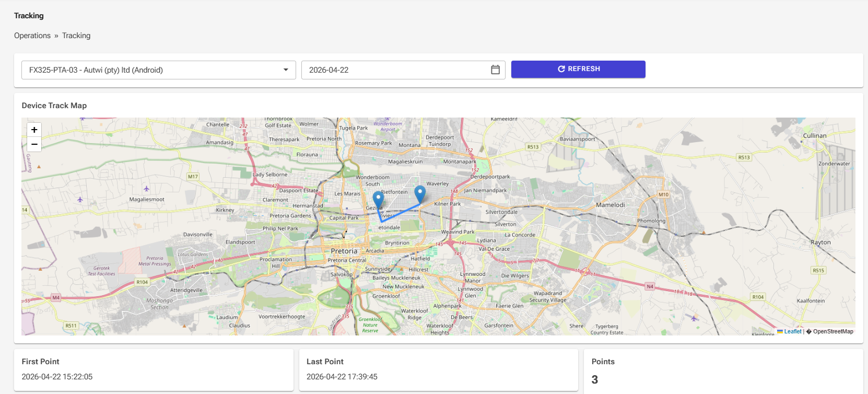Click the Atteridgeville label on map
The image size is (868, 394).
coord(186,290)
